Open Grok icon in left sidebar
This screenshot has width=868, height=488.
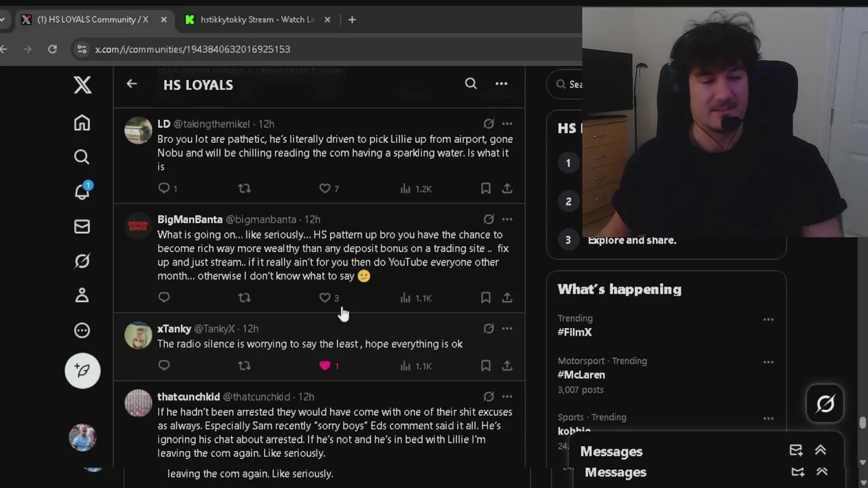tap(82, 261)
